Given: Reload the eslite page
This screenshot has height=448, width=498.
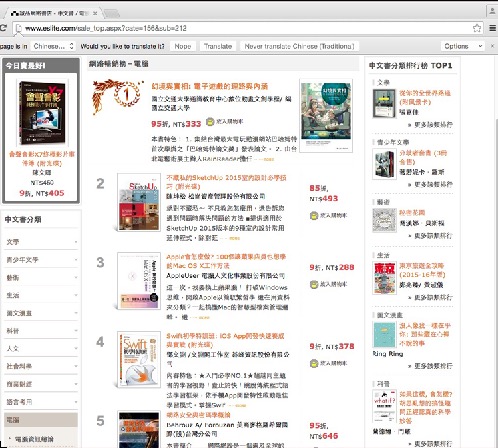Looking at the screenshot, I should (x=3, y=28).
